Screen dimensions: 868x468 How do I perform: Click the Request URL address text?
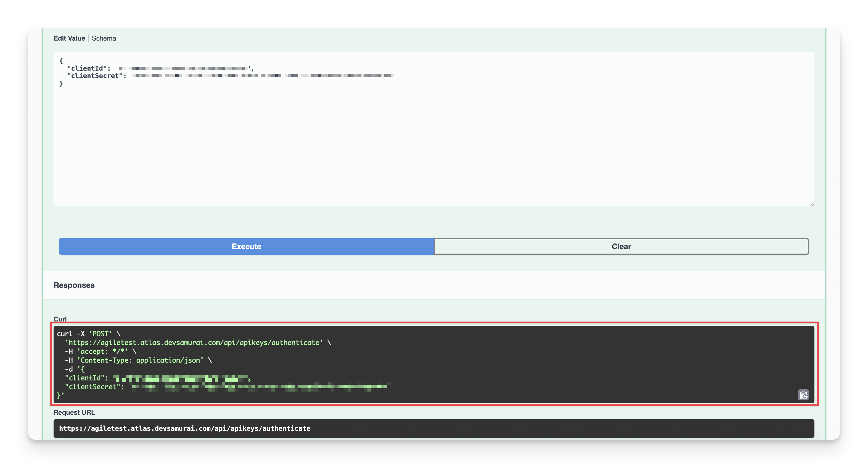point(185,428)
